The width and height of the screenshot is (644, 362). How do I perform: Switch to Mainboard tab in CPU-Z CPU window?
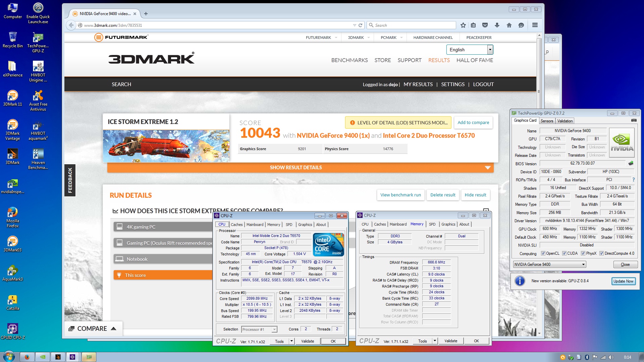[255, 225]
